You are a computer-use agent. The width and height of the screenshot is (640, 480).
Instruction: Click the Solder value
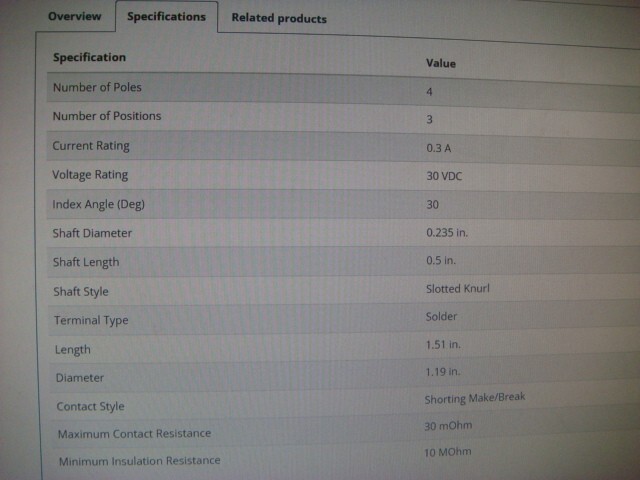(x=441, y=317)
